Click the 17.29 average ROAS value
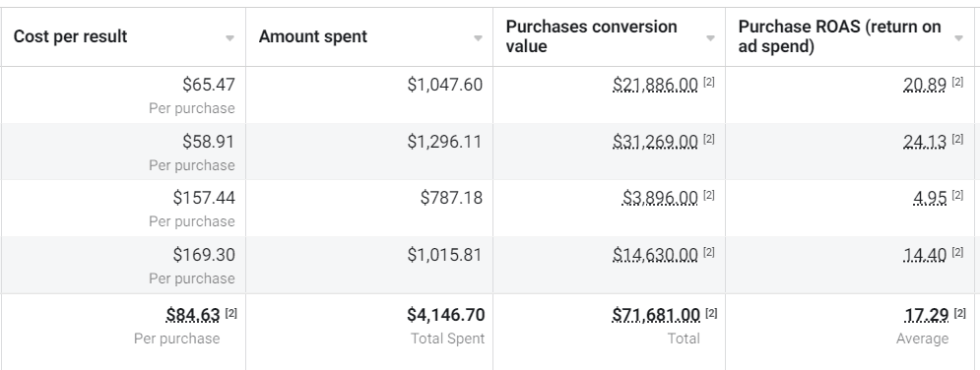 (x=927, y=315)
